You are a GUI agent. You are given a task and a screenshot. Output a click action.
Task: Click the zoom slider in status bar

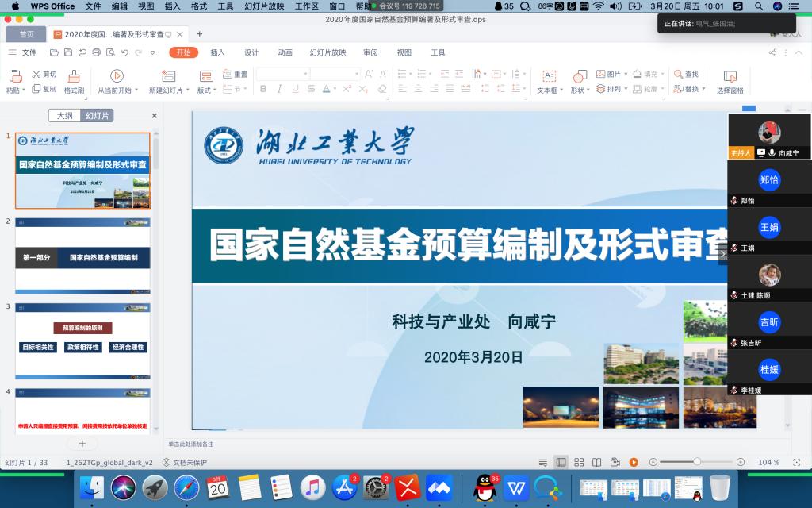[697, 462]
